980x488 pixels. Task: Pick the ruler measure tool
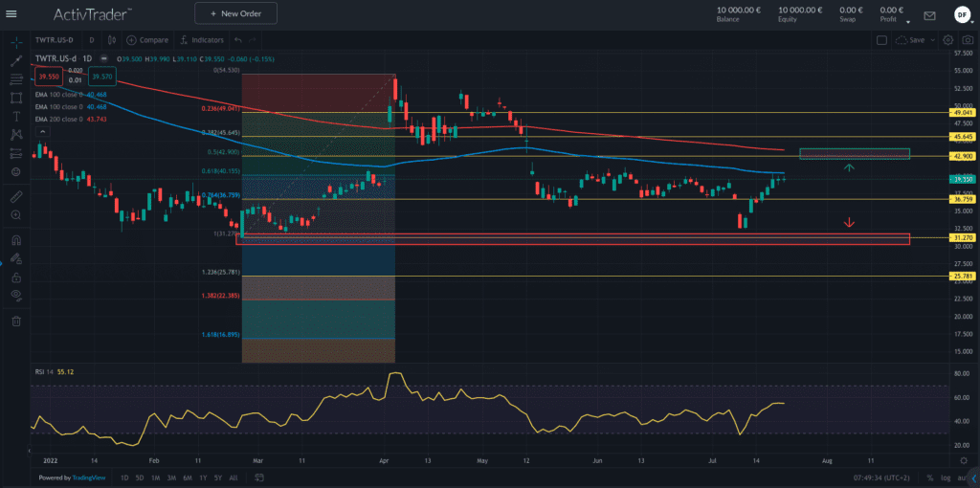tap(15, 197)
